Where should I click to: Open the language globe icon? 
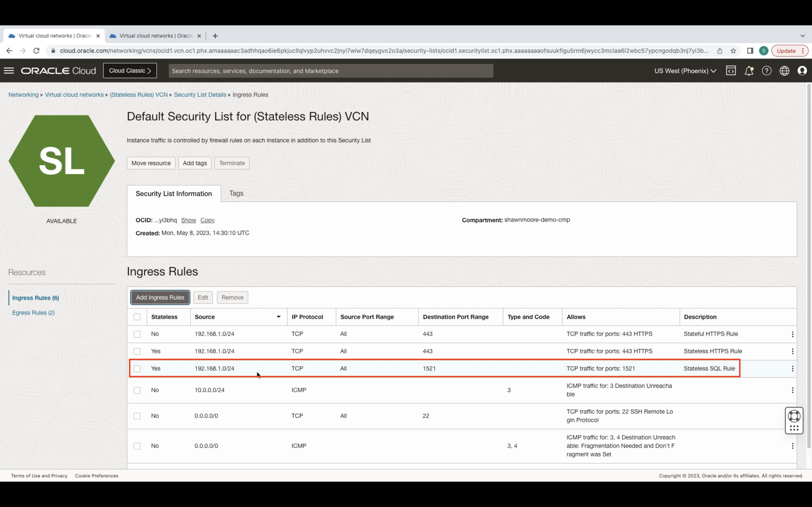[x=784, y=71]
